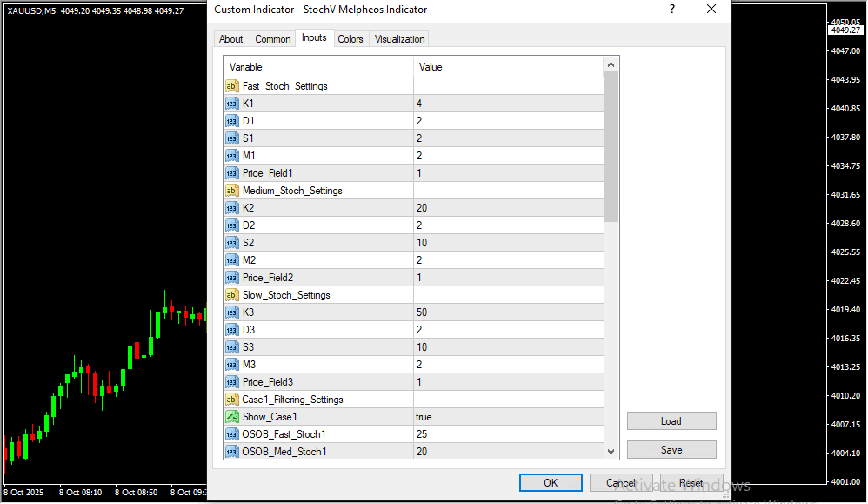Viewport: 868px width, 504px height.
Task: Click the integer icon beside K1
Action: pyautogui.click(x=231, y=104)
